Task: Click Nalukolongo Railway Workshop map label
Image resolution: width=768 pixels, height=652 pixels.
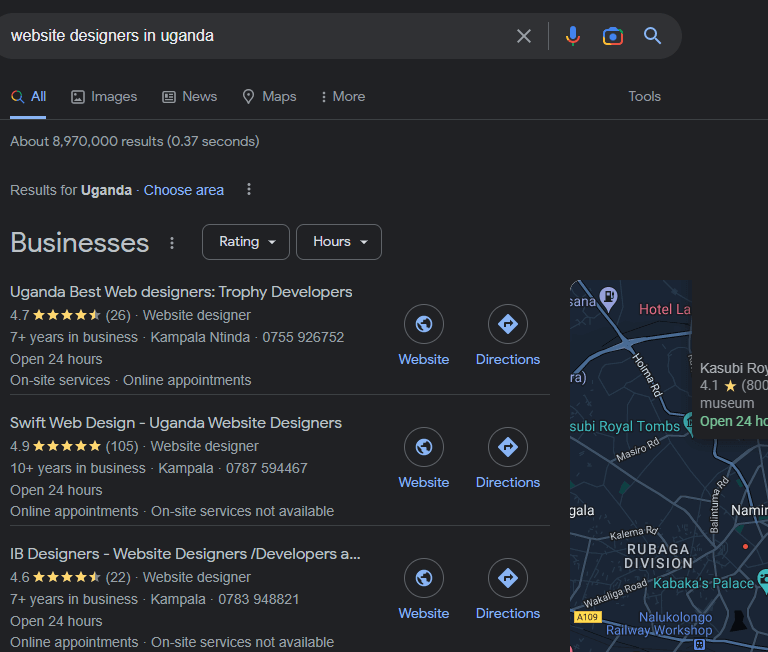Action: (659, 624)
